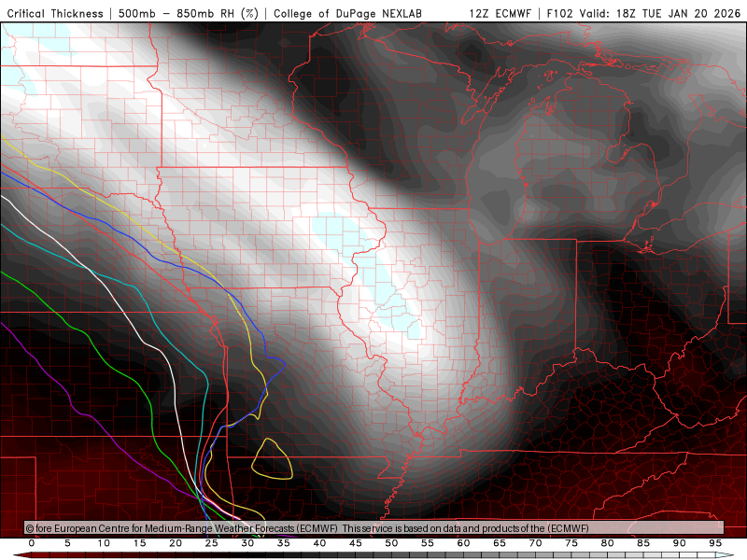Click the "College of DuPage NEXLAB" text
This screenshot has width=747, height=560.
347,13
